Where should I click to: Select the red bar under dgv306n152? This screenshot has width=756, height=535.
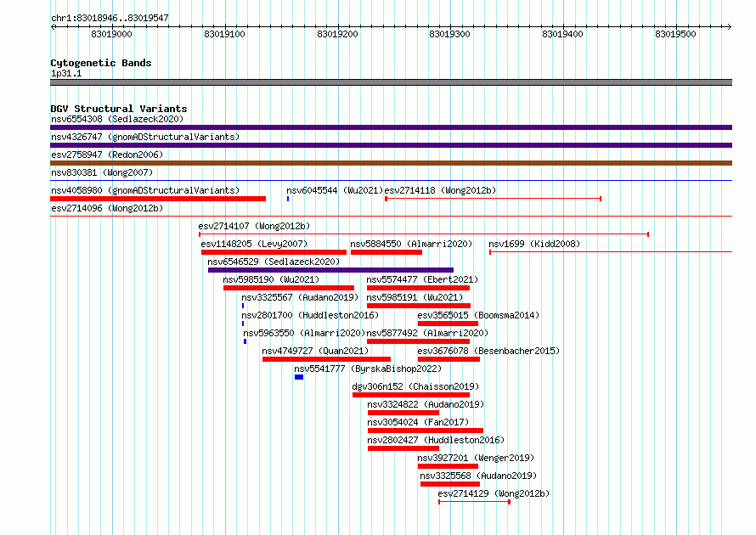tap(411, 395)
